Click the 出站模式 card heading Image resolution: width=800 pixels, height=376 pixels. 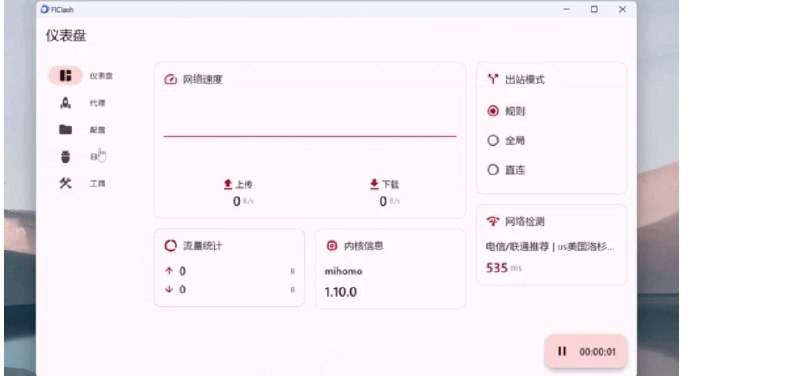(x=525, y=80)
